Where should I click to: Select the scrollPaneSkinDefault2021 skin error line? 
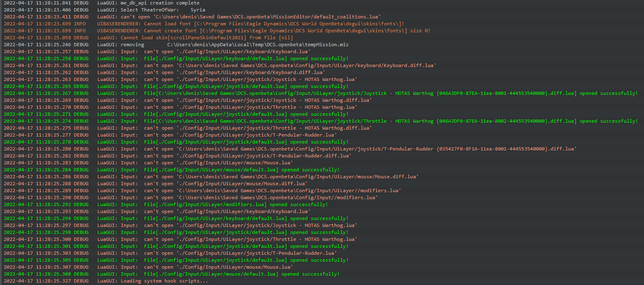149,38
